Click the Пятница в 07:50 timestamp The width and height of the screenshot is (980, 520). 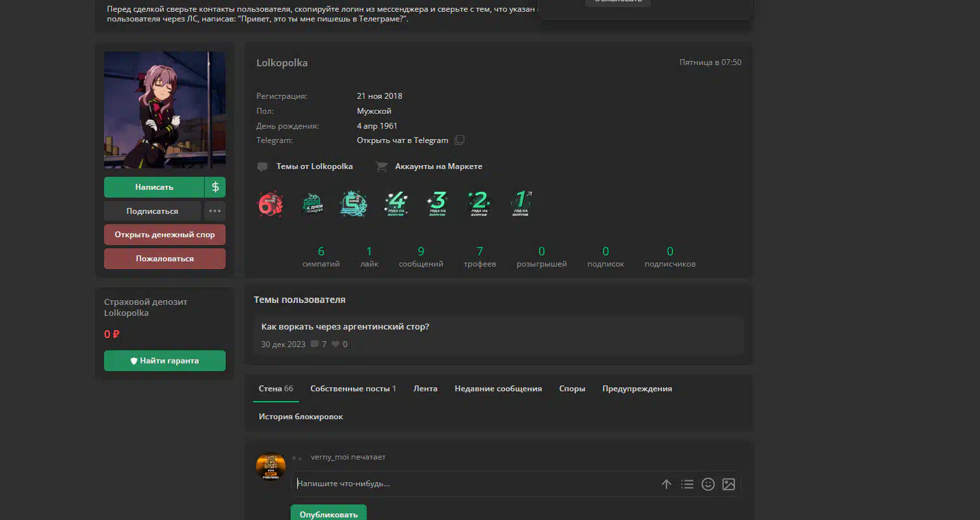coord(710,62)
